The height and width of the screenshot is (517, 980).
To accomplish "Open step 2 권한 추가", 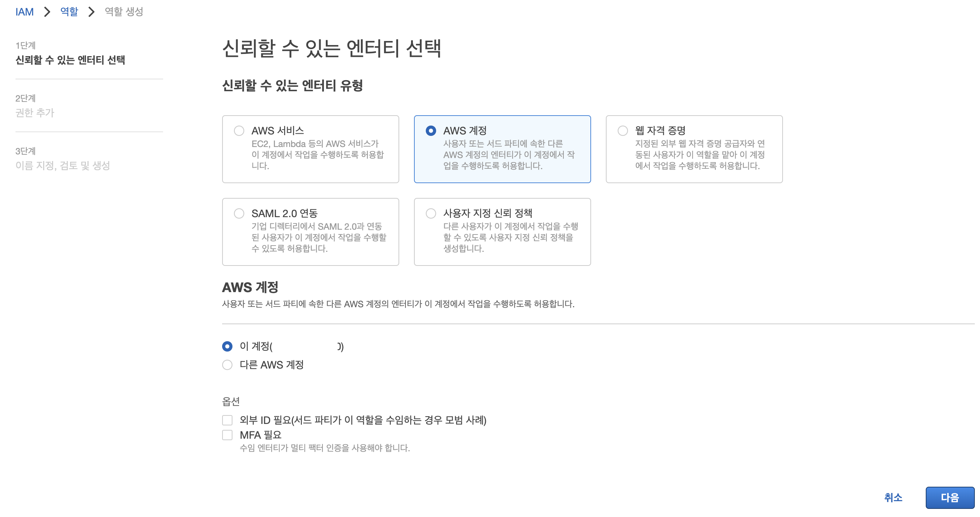I will 35,113.
